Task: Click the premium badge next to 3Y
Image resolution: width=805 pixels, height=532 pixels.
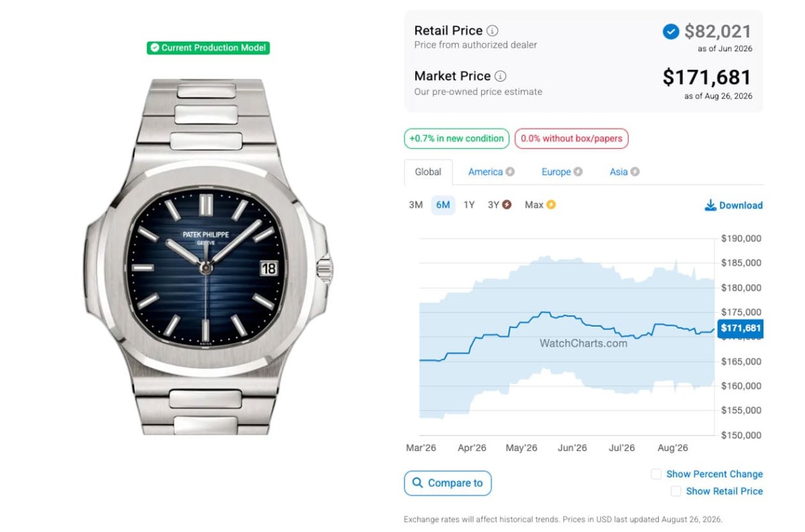Action: [x=506, y=205]
